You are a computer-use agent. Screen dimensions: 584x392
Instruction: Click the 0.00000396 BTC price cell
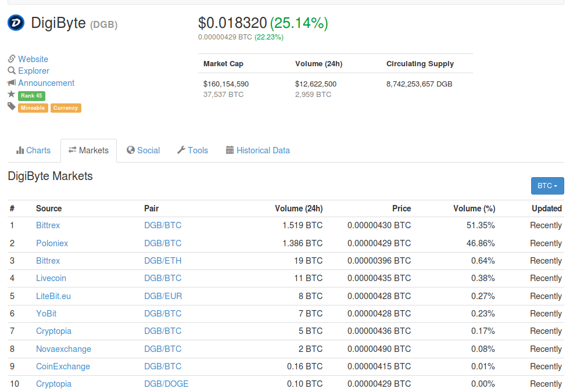(379, 261)
